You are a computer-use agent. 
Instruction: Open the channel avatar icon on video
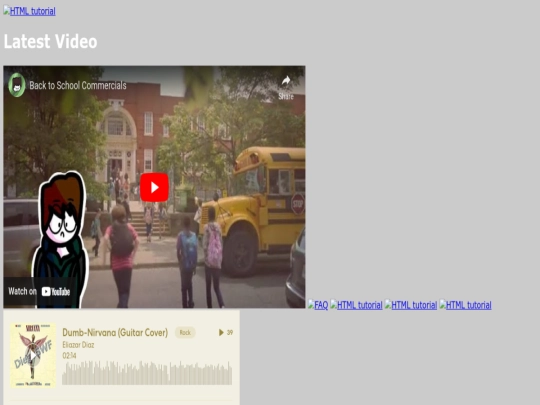tap(17, 85)
